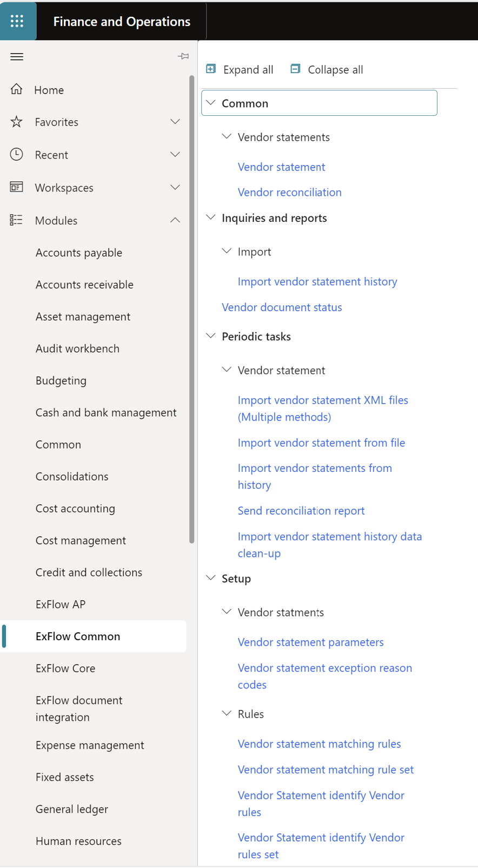
Task: Open the Cost accounting module
Action: [75, 508]
